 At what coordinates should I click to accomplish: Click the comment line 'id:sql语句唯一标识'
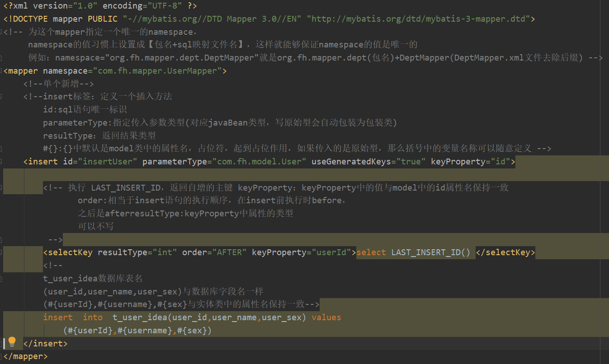85,110
